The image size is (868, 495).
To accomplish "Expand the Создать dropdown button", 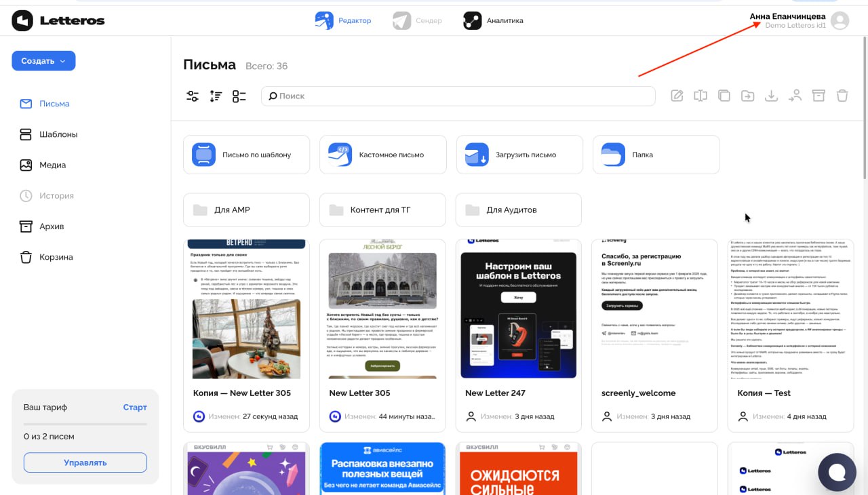I will (x=43, y=61).
